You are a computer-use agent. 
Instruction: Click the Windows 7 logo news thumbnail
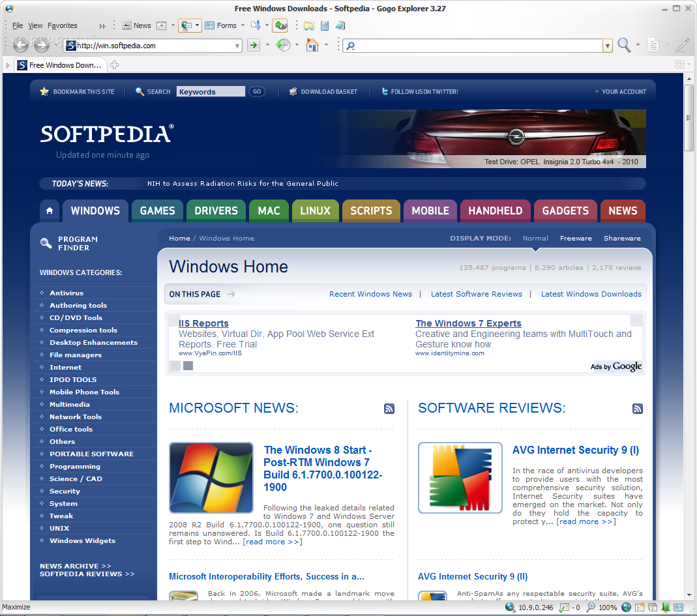[211, 477]
